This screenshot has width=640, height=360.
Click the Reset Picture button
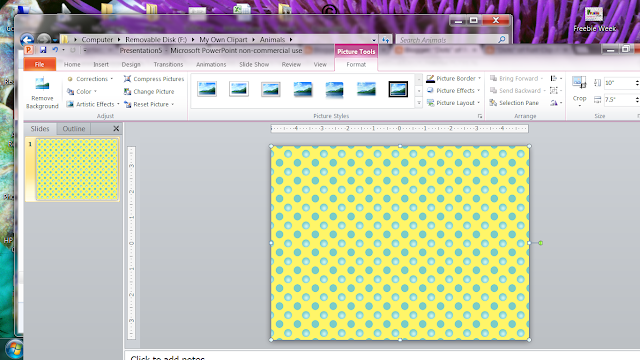click(x=149, y=104)
